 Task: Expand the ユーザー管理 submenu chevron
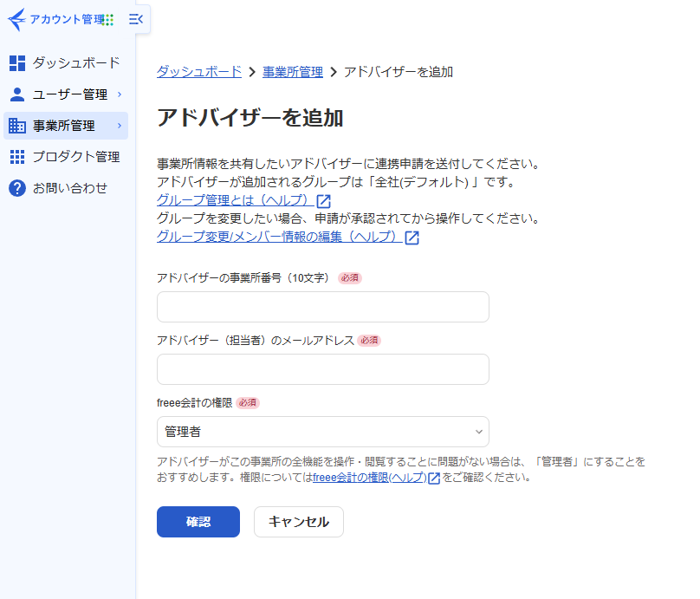click(120, 94)
